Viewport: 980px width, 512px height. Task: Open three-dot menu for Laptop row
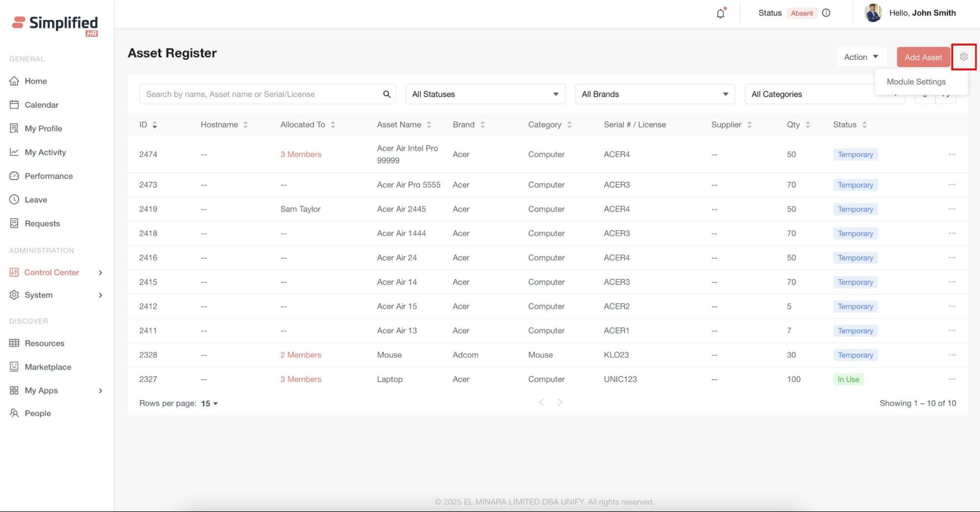pos(952,379)
